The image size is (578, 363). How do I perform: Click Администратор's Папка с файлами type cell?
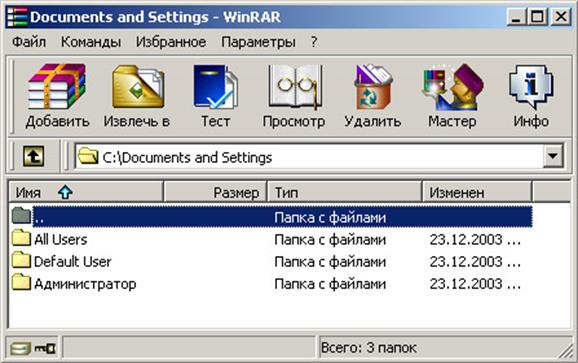pyautogui.click(x=330, y=284)
